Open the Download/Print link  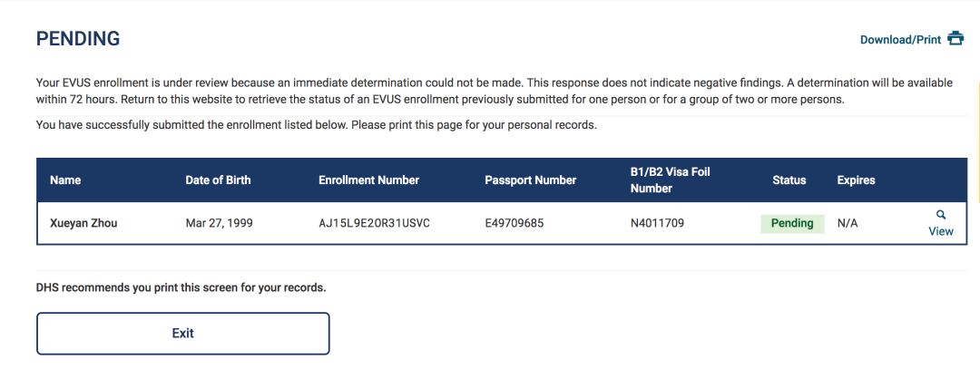pos(900,40)
